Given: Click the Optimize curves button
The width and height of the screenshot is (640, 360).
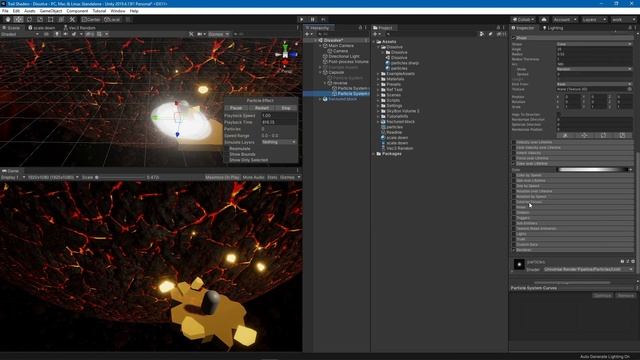Looking at the screenshot, I should click(x=602, y=296).
